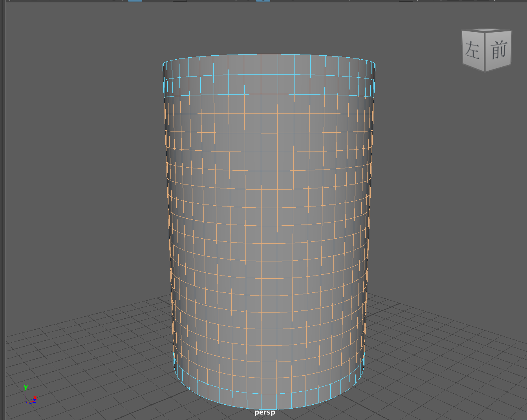Select the cylinder mesh in the viewport

coord(269,232)
